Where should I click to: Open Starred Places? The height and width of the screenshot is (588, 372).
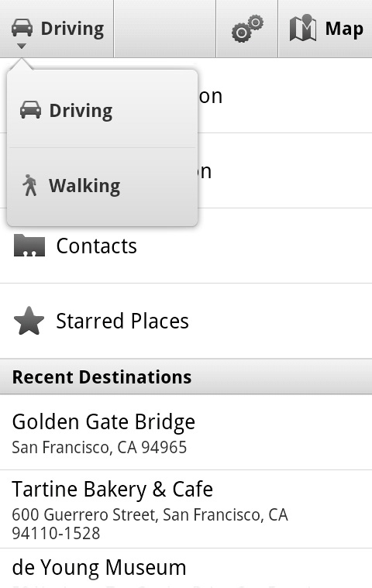(x=186, y=321)
